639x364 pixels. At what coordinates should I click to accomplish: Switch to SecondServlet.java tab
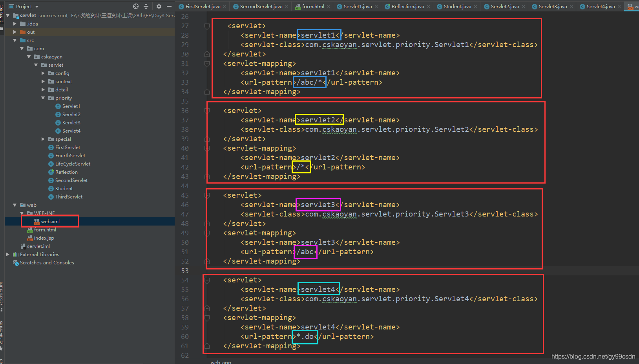pyautogui.click(x=261, y=6)
